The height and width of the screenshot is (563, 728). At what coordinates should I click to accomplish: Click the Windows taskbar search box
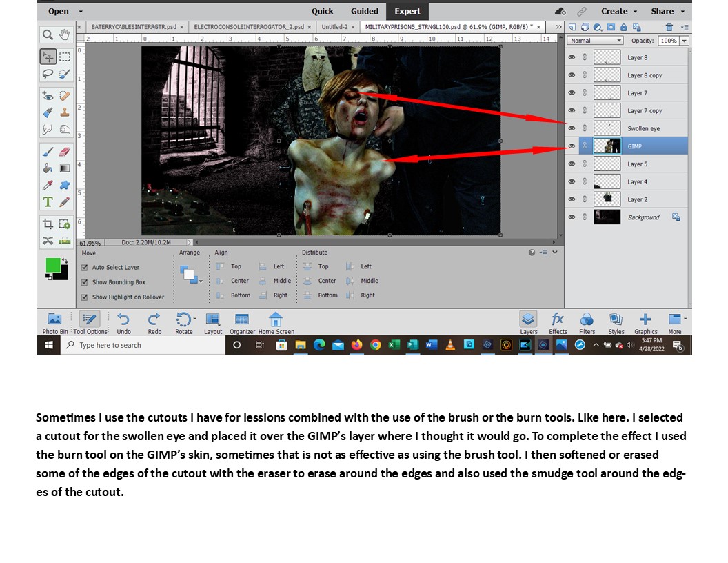pos(143,345)
